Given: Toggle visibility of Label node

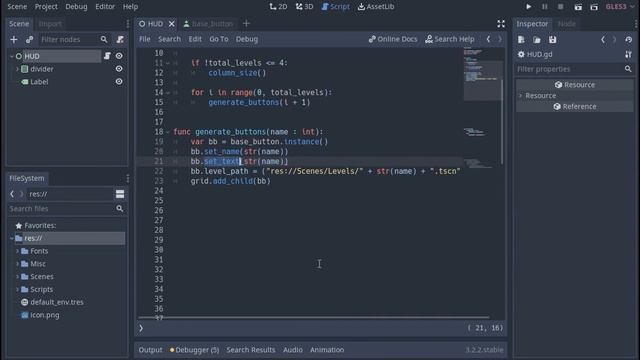Looking at the screenshot, I should [x=119, y=82].
